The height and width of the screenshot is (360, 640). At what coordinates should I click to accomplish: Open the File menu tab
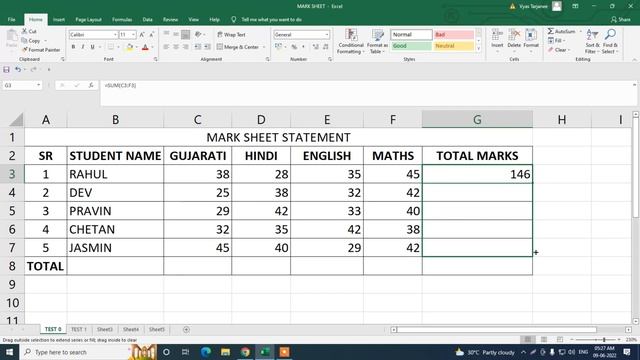point(11,20)
